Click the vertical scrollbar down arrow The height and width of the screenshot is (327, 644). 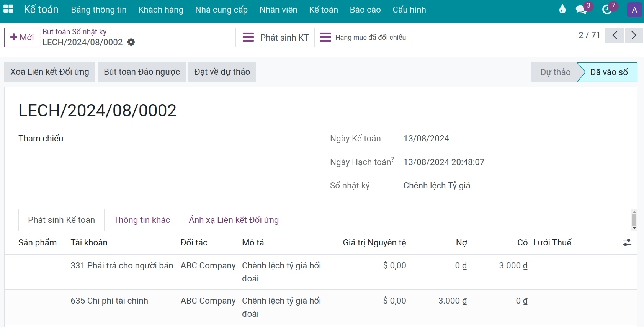(x=634, y=229)
